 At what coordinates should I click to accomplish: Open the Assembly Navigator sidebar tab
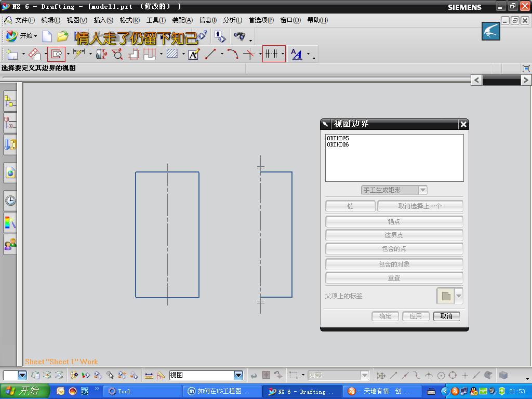pos(10,101)
